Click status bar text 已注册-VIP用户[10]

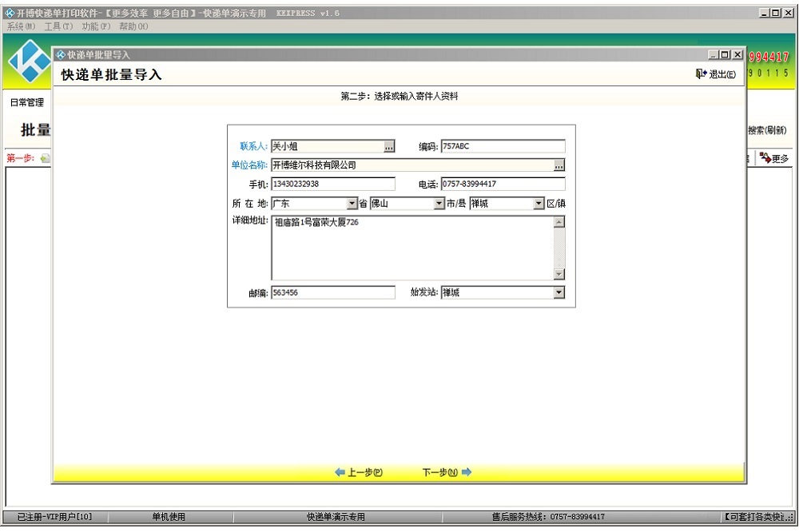pos(54,517)
